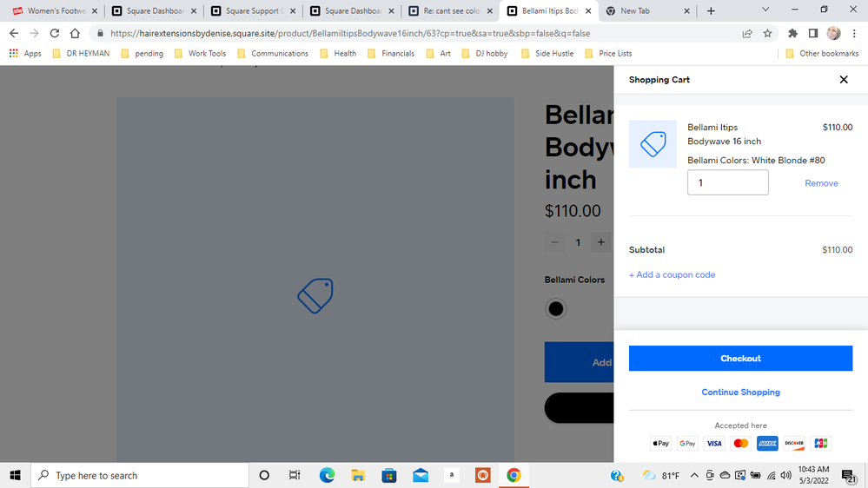Go to the browser Home page

[75, 33]
